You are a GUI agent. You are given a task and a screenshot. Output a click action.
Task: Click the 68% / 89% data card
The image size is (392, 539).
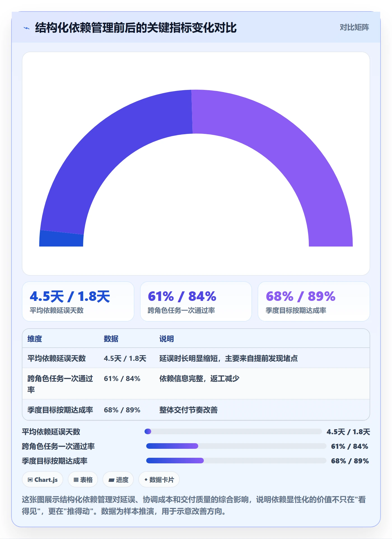(x=314, y=301)
